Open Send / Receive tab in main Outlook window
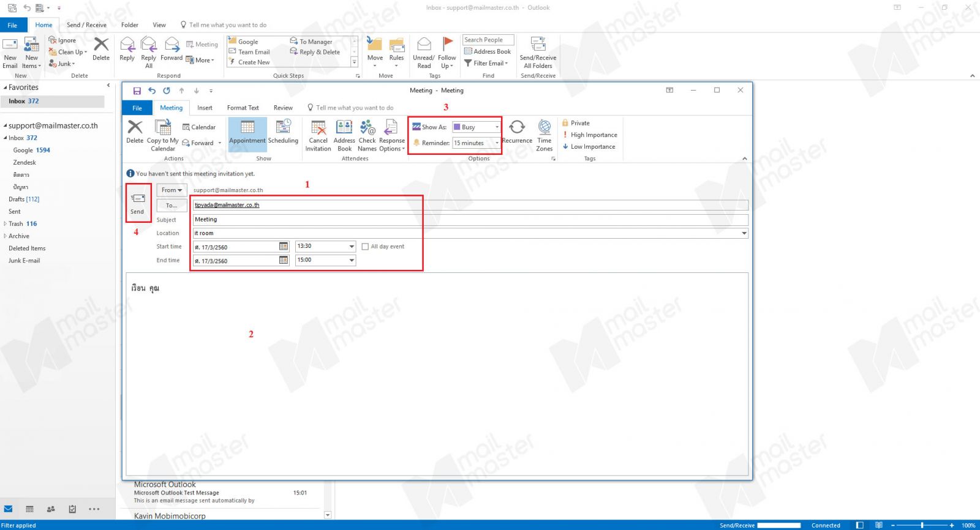Screen dimensions: 980x530 point(86,25)
